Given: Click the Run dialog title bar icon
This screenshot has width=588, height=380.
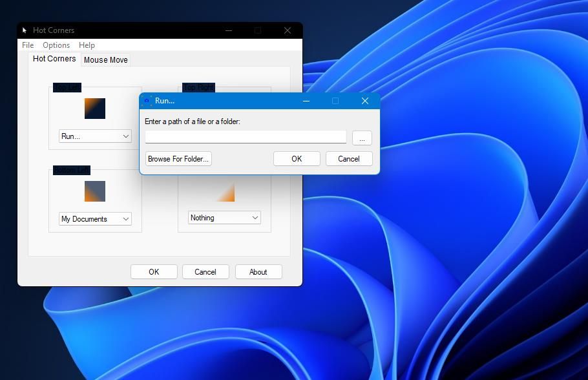Looking at the screenshot, I should pos(147,101).
